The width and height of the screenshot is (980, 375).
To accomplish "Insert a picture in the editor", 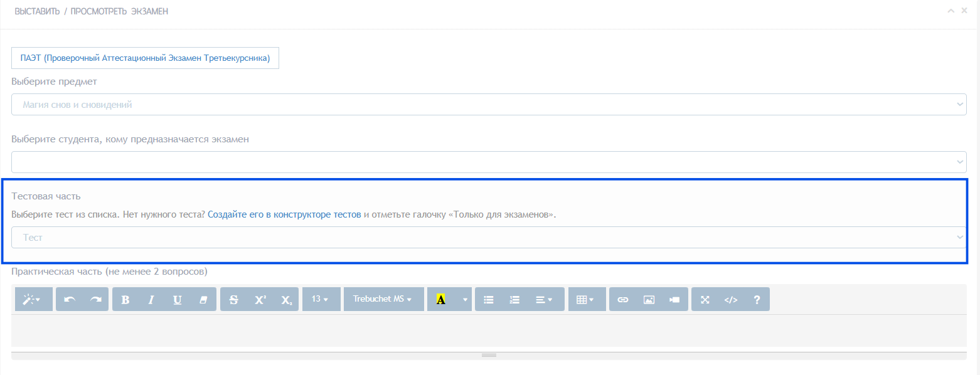I will click(649, 299).
